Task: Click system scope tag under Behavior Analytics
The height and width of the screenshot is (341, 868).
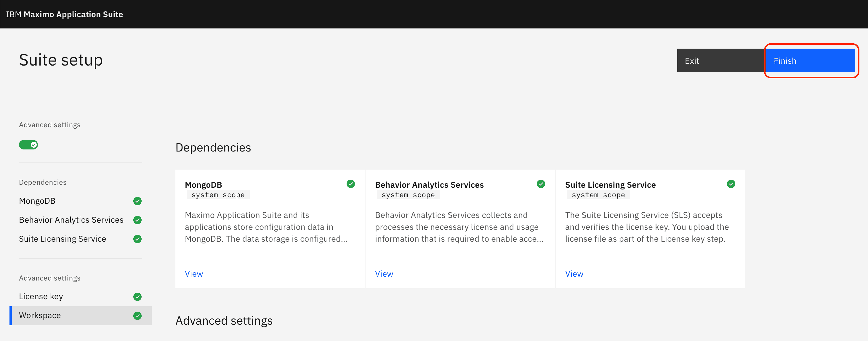Action: (409, 195)
